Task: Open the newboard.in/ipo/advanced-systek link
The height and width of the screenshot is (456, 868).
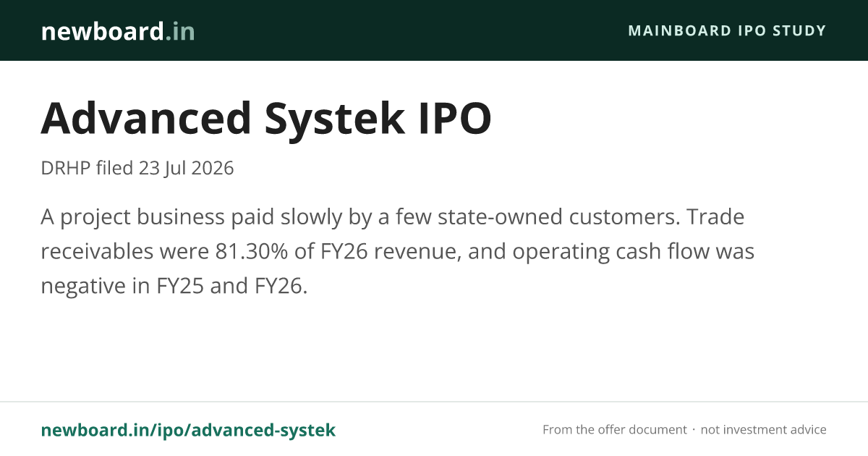Action: pyautogui.click(x=188, y=430)
